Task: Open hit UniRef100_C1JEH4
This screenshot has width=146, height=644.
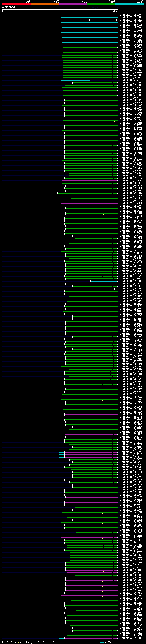Action: coord(131,331)
